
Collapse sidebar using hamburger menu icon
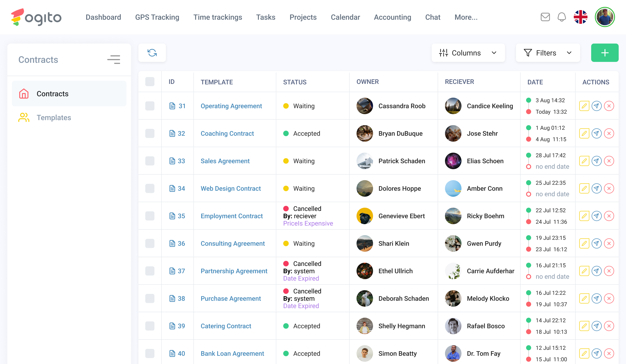tap(114, 60)
